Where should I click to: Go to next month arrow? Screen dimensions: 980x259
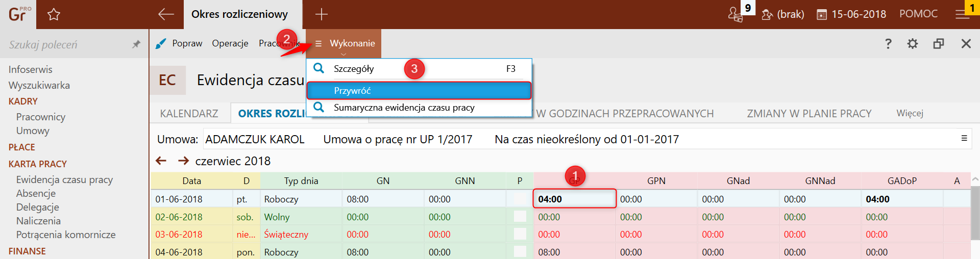[x=183, y=161]
